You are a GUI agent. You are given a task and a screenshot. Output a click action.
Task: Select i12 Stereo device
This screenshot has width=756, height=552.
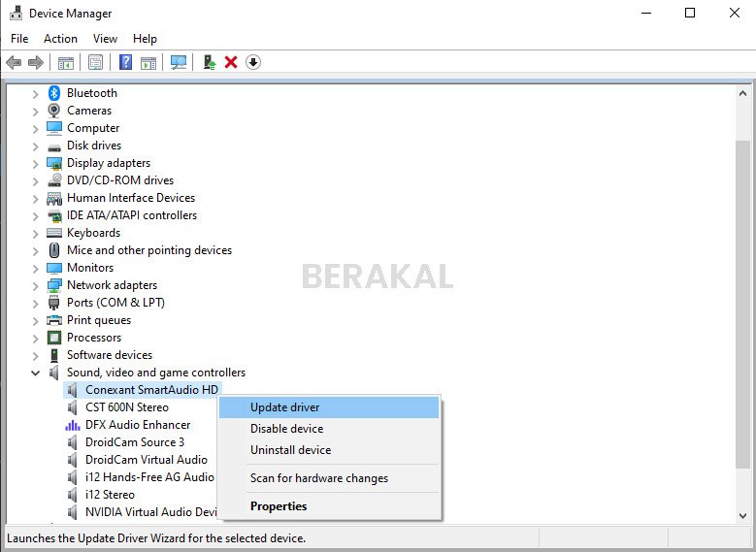click(110, 495)
